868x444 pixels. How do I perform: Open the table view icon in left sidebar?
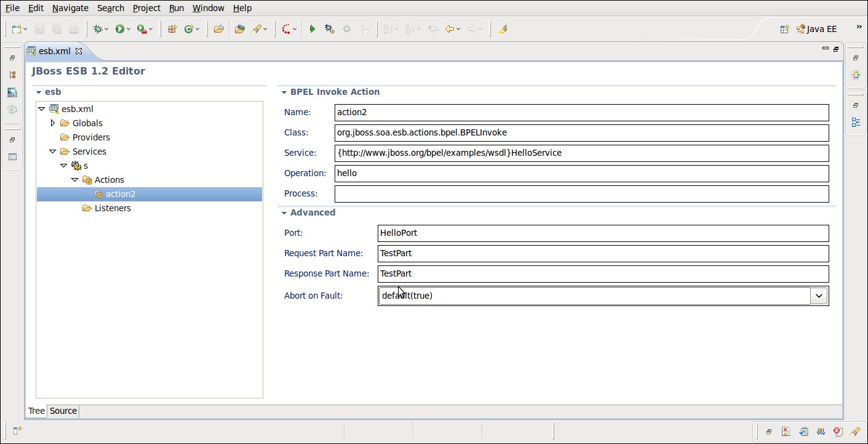pos(12,156)
